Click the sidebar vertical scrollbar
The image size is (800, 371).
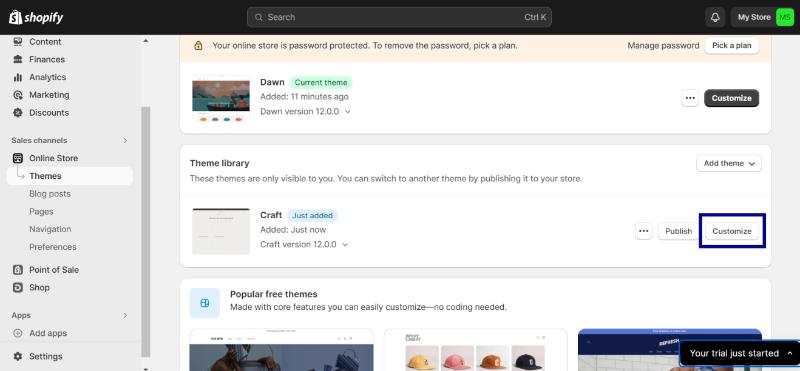(145, 232)
